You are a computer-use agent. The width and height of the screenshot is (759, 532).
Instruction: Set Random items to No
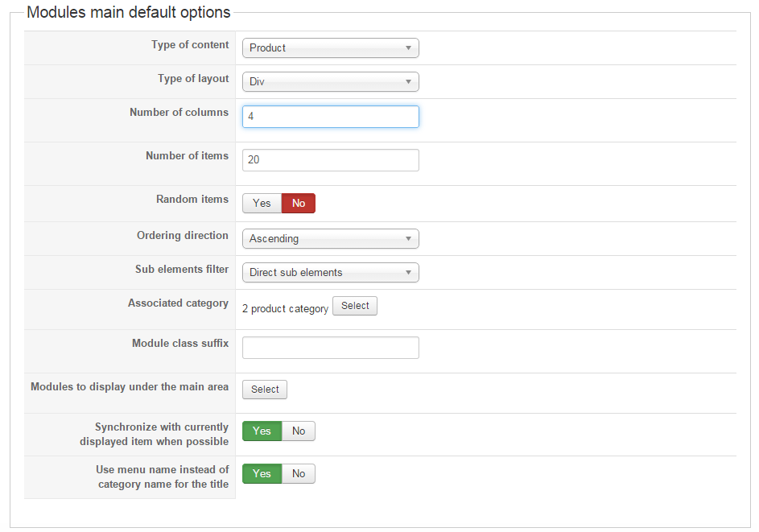pos(299,204)
